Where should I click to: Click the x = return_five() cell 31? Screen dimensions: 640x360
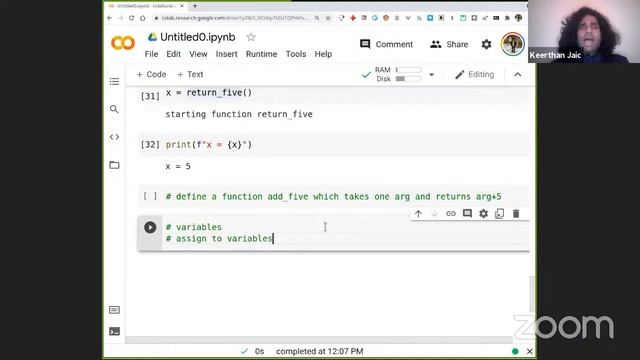209,93
